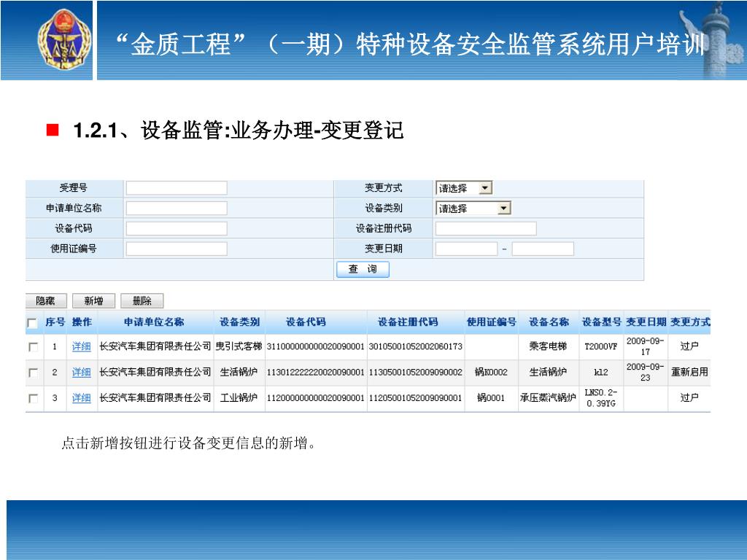Viewport: 747px width, 560px height.
Task: Open 详细 link for row 1
Action: tap(81, 346)
